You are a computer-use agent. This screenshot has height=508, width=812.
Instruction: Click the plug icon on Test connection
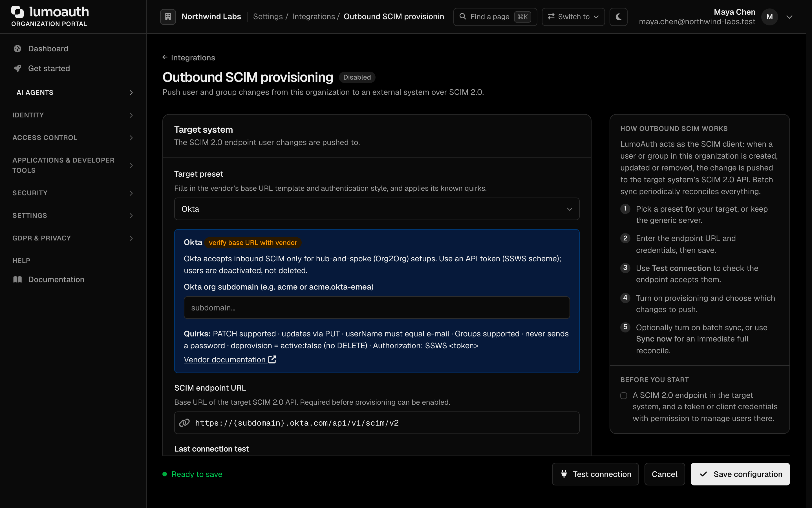click(564, 474)
